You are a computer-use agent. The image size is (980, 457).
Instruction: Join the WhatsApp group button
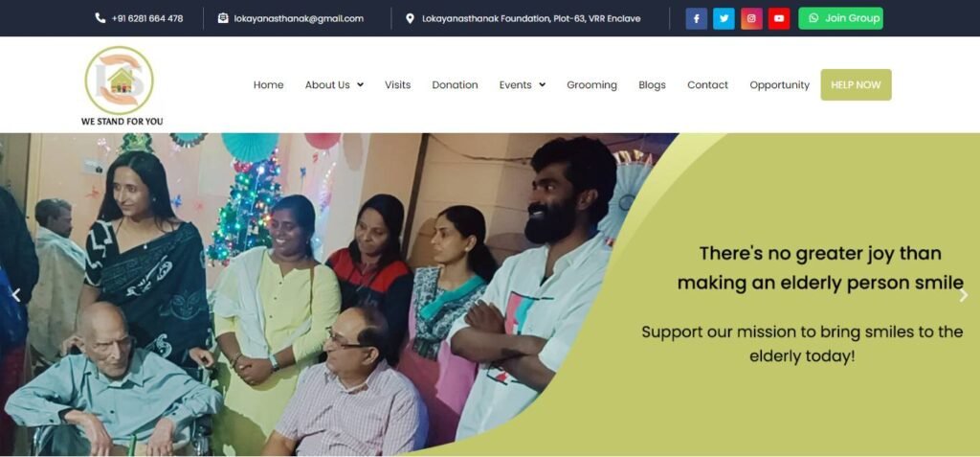tap(840, 18)
